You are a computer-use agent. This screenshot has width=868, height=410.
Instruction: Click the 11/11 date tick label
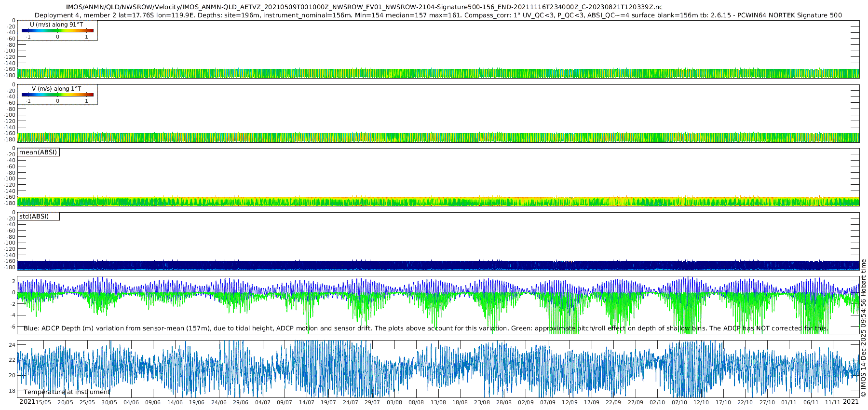833,402
